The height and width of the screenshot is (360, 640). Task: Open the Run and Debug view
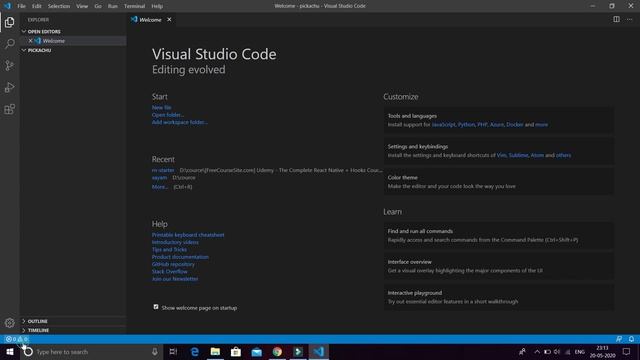[x=9, y=87]
